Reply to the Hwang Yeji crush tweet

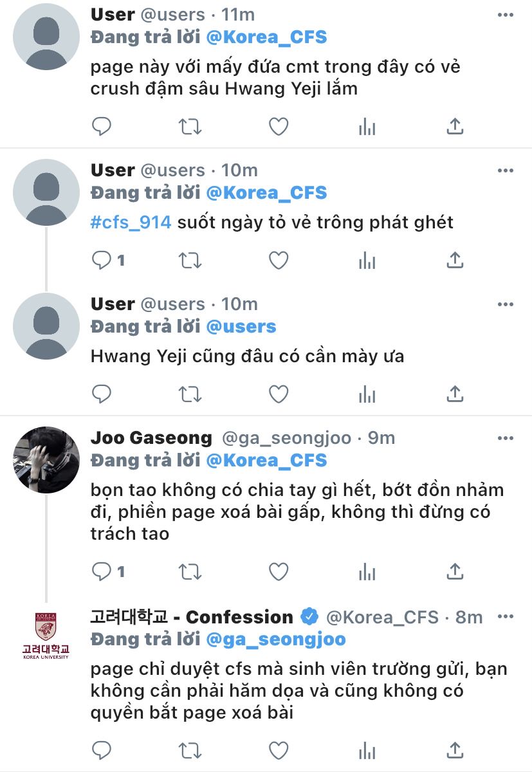(102, 127)
